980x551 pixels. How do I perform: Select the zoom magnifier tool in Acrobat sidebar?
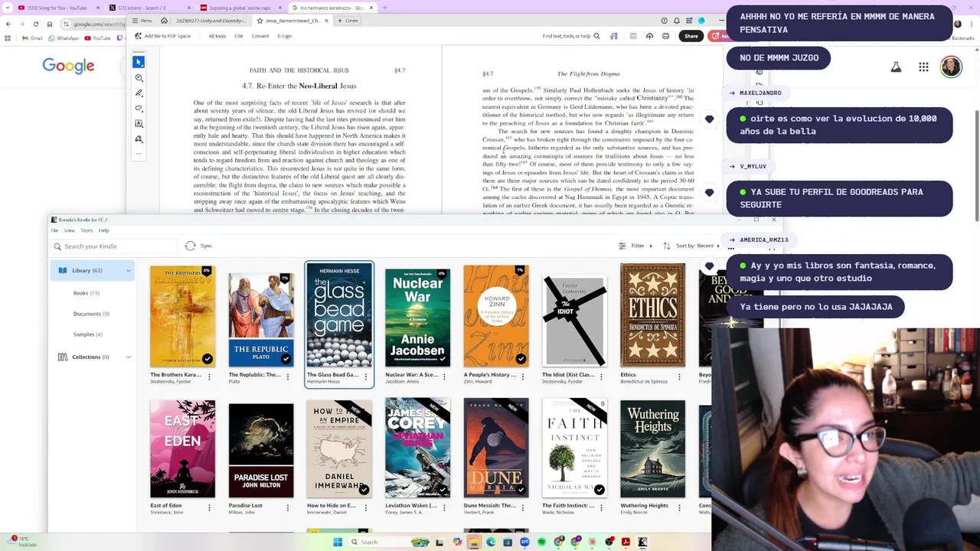pyautogui.click(x=139, y=77)
